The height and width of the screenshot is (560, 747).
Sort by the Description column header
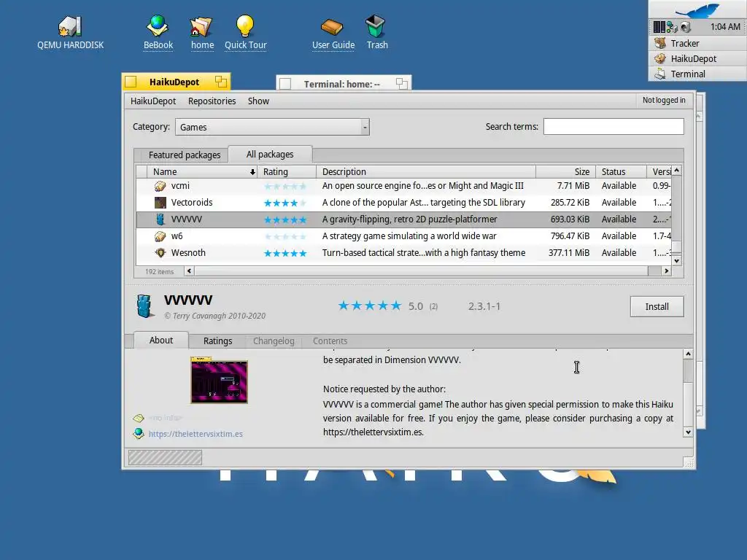pyautogui.click(x=426, y=172)
